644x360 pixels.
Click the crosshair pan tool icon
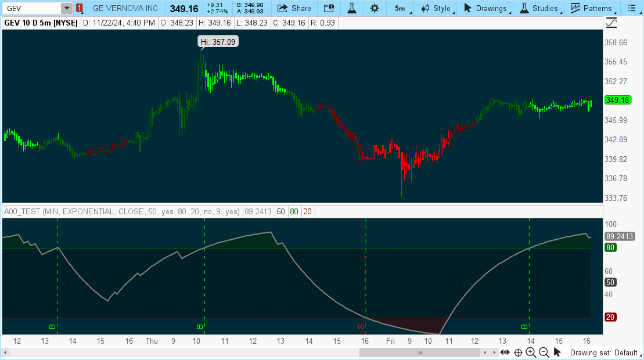(x=519, y=352)
